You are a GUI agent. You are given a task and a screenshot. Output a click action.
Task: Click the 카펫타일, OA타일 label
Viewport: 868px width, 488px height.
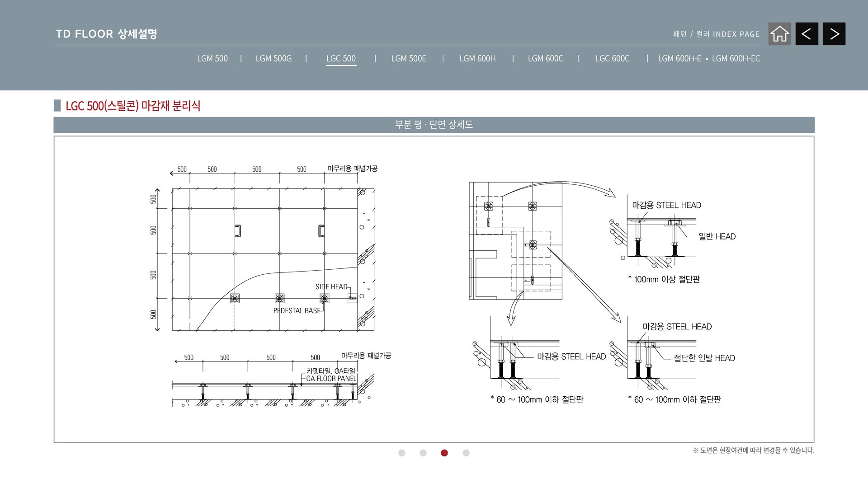tap(331, 371)
